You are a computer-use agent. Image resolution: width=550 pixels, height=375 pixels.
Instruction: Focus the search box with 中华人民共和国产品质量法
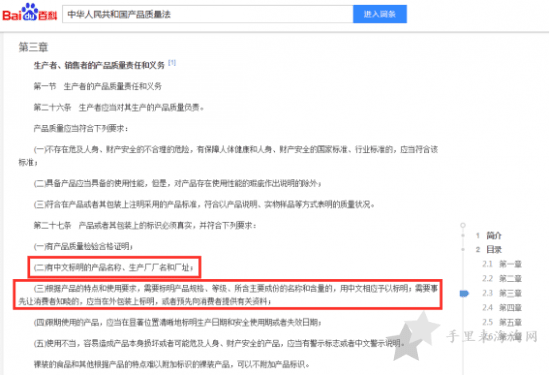point(208,14)
